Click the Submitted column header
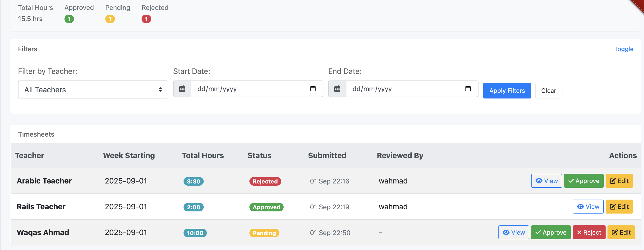Image resolution: width=644 pixels, height=250 pixels. (327, 156)
